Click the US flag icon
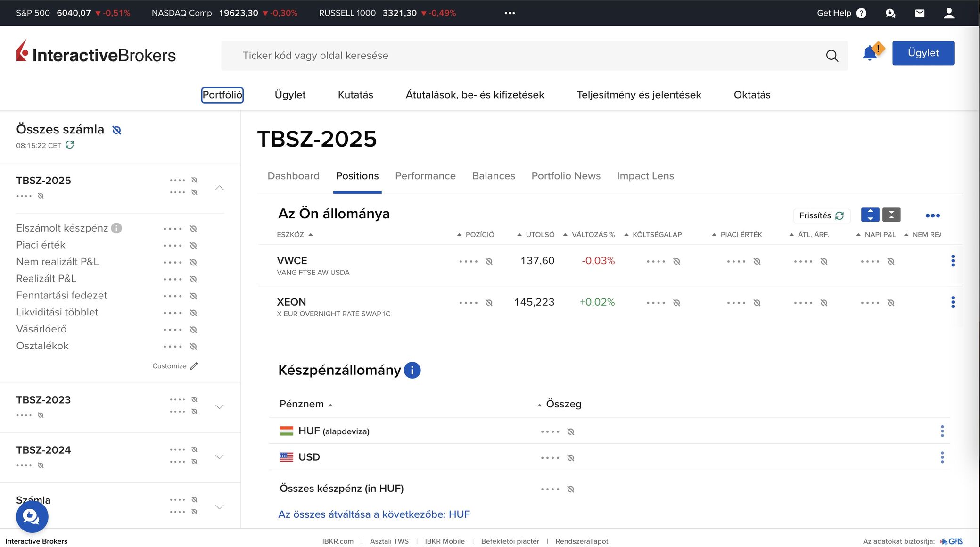 point(286,457)
